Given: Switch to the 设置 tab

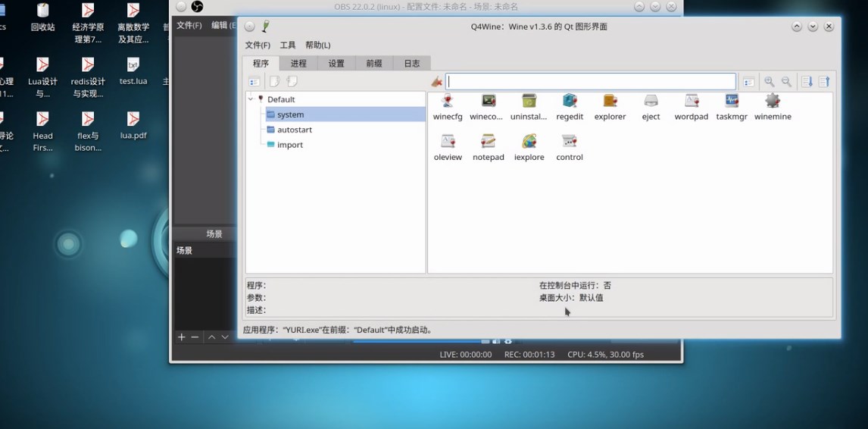Looking at the screenshot, I should (x=336, y=63).
